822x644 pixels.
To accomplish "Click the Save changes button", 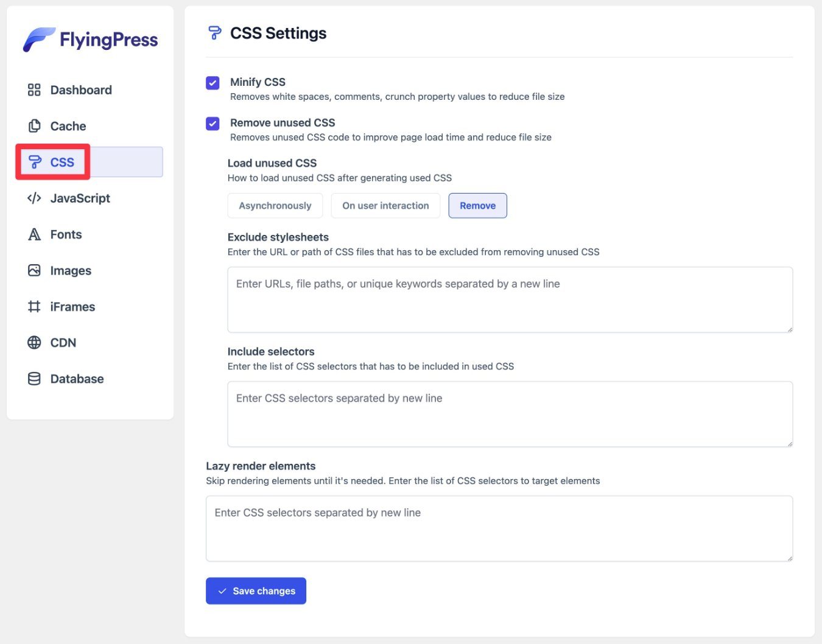I will [x=256, y=591].
